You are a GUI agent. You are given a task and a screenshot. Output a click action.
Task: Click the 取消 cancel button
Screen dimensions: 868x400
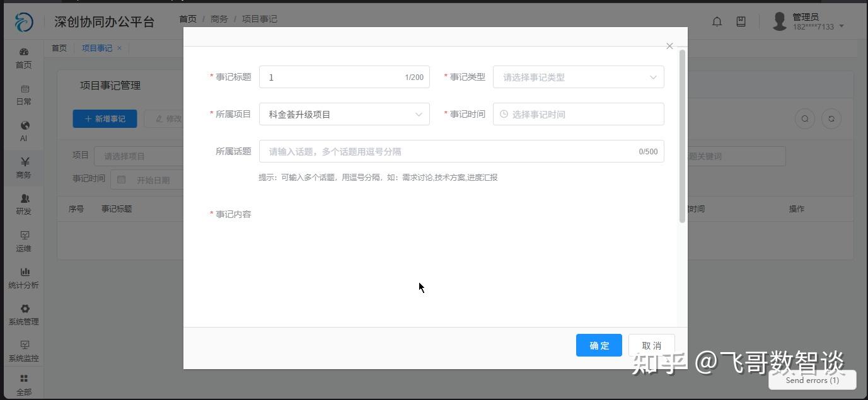point(651,345)
